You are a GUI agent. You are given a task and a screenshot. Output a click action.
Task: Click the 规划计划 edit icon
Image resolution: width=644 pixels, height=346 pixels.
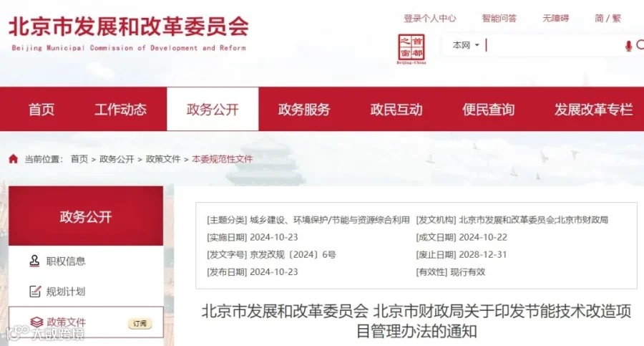[x=35, y=292]
